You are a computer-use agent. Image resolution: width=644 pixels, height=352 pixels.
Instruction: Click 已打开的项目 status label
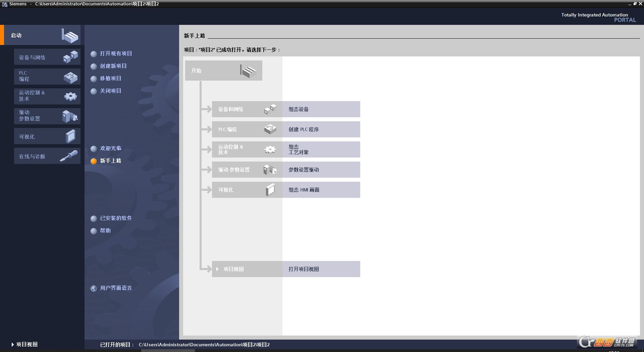point(117,345)
